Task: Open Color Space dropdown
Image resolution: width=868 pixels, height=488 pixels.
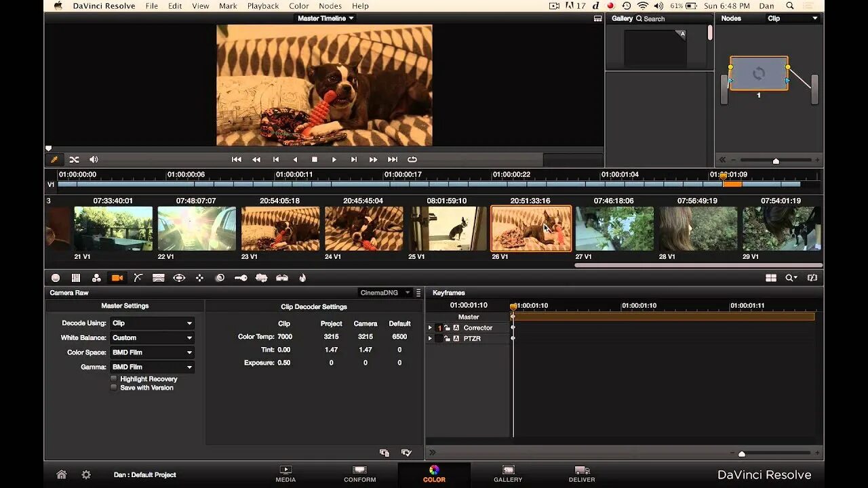Action: coord(152,352)
